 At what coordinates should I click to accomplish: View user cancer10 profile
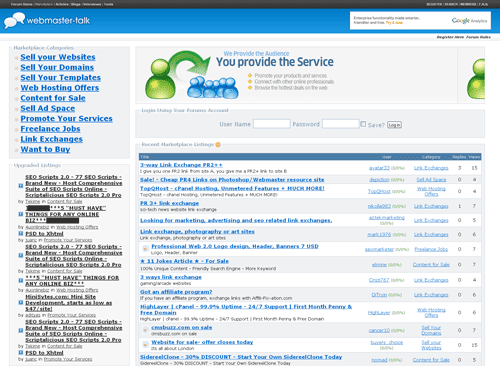click(379, 330)
